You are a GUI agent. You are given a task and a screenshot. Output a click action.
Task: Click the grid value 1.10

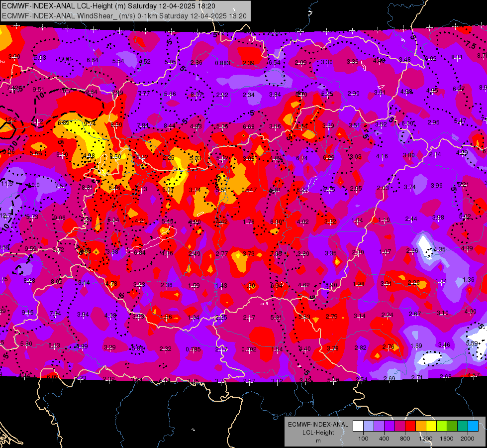tap(384, 220)
